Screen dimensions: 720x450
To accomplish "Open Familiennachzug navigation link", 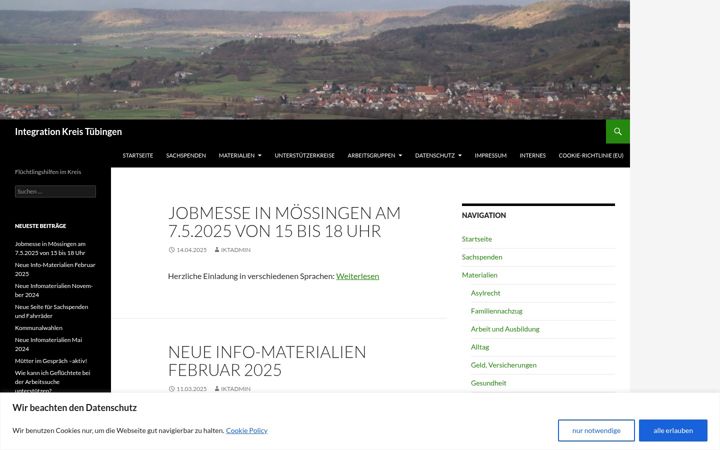I will (496, 311).
